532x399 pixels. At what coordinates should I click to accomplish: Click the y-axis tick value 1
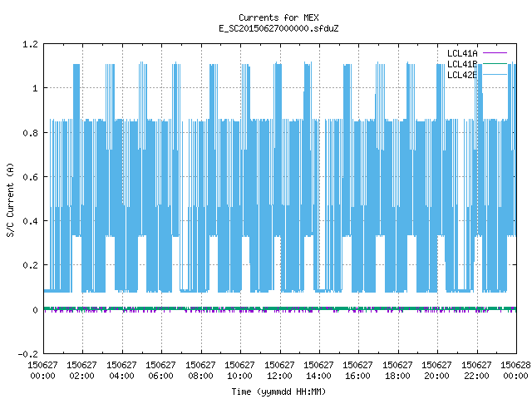click(x=35, y=89)
